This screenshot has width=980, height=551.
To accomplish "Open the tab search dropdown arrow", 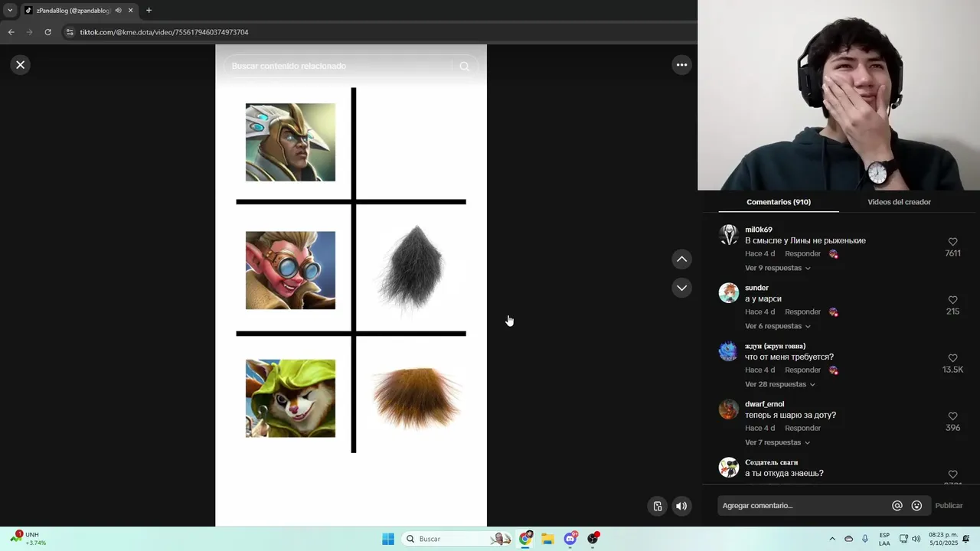I will (10, 11).
